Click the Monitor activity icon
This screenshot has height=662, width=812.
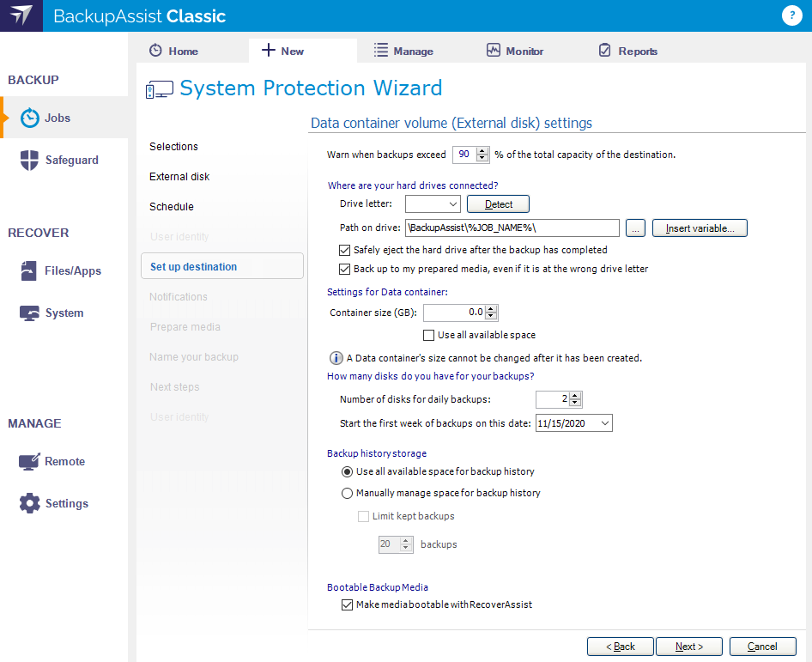(493, 51)
